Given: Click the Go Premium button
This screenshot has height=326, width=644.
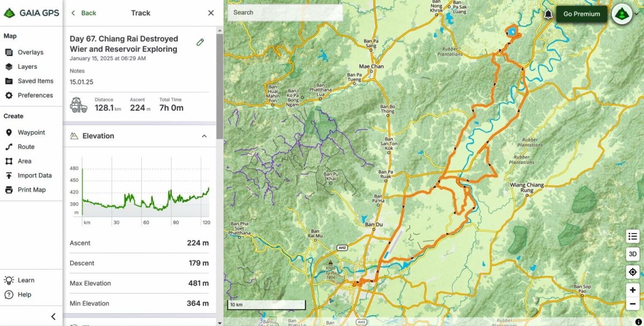Looking at the screenshot, I should [x=581, y=14].
